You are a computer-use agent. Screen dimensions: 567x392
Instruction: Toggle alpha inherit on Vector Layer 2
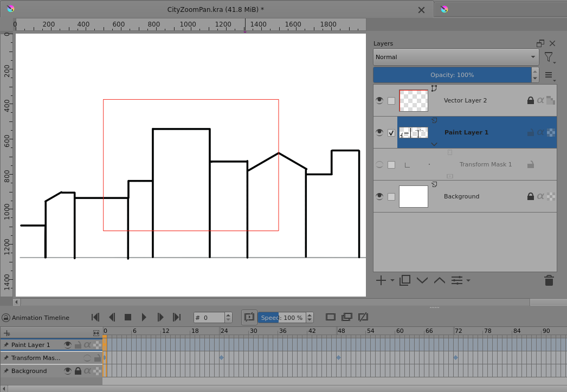540,100
